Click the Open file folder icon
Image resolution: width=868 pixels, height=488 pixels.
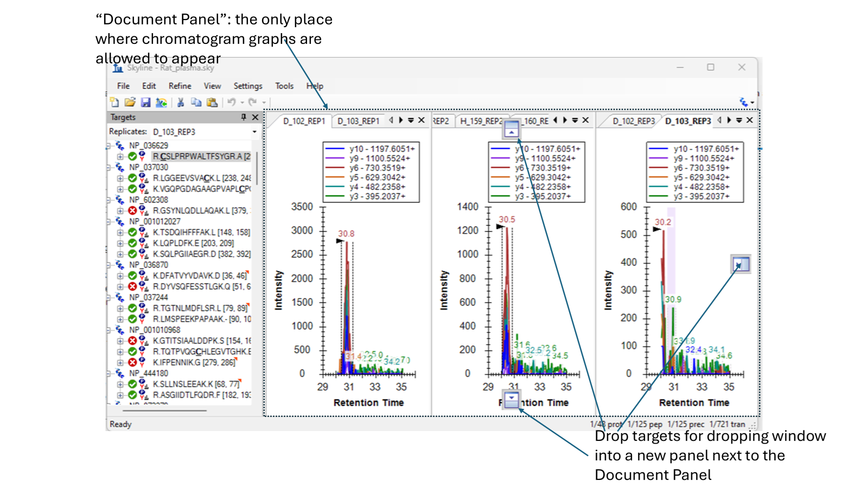pyautogui.click(x=130, y=102)
